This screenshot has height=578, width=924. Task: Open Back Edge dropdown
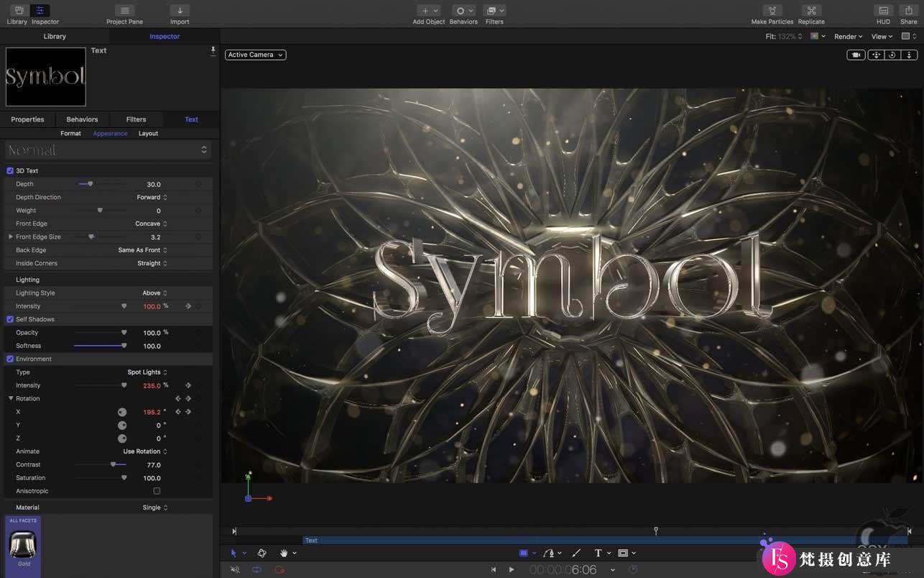click(x=142, y=250)
